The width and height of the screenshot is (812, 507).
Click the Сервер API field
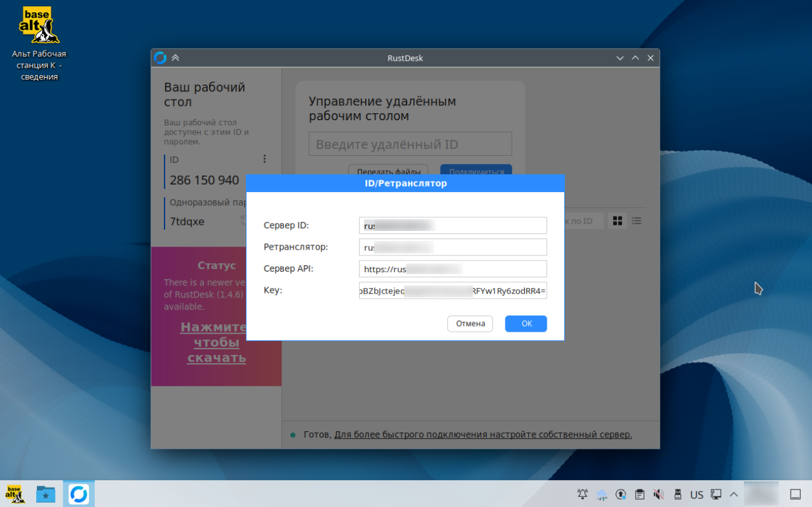coord(453,269)
